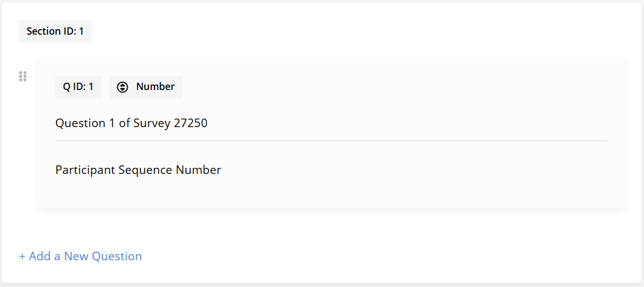Click the drag handle beside question 1
The width and height of the screenshot is (644, 287).
pyautogui.click(x=23, y=76)
